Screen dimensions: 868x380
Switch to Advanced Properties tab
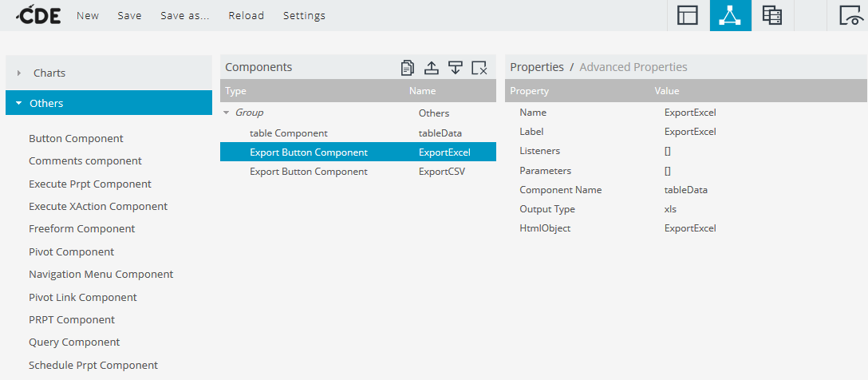click(633, 67)
